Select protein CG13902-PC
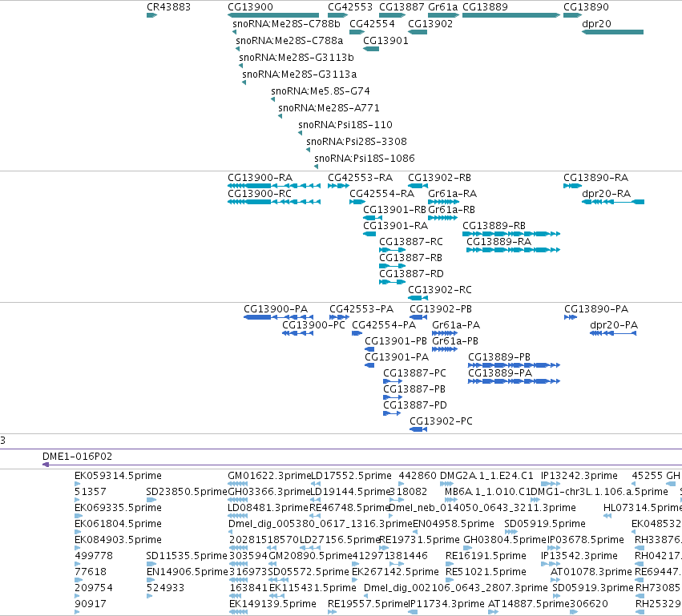Screen dimensions: 682x616 pyautogui.click(x=441, y=421)
